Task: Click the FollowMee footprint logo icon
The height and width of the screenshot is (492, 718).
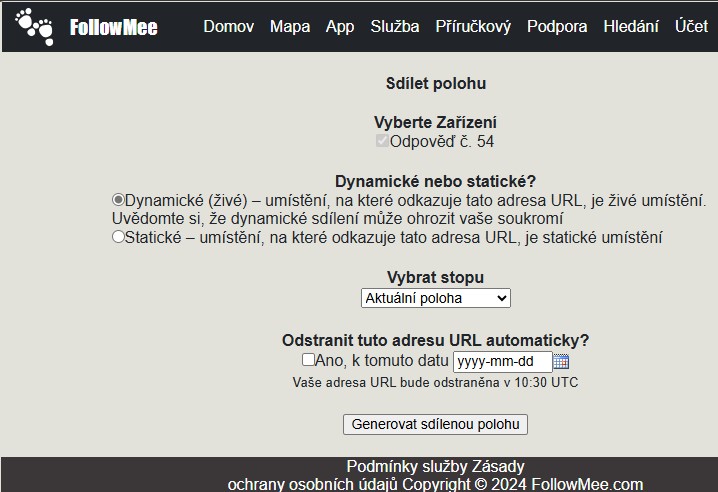Action: click(x=34, y=26)
